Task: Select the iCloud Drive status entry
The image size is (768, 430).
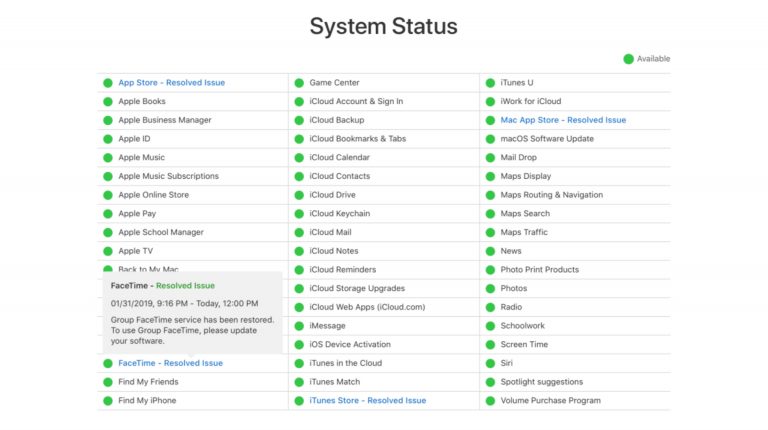Action: tap(332, 195)
